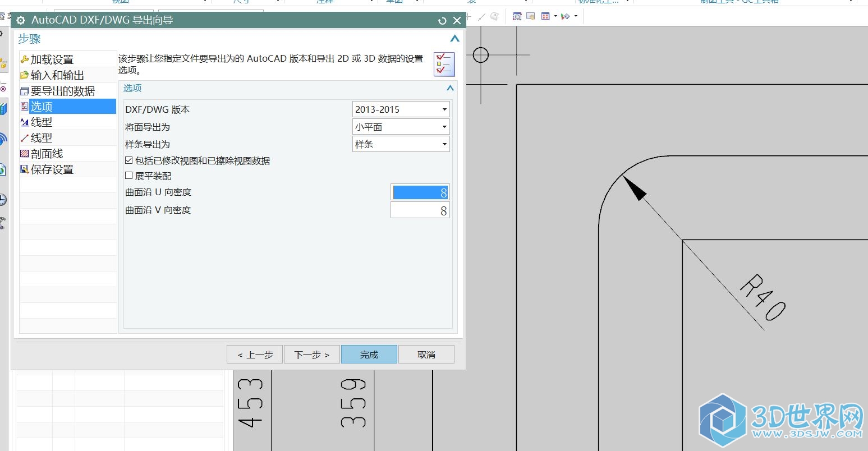Go to the 输入和输出 step
The image size is (868, 451).
pyautogui.click(x=68, y=75)
